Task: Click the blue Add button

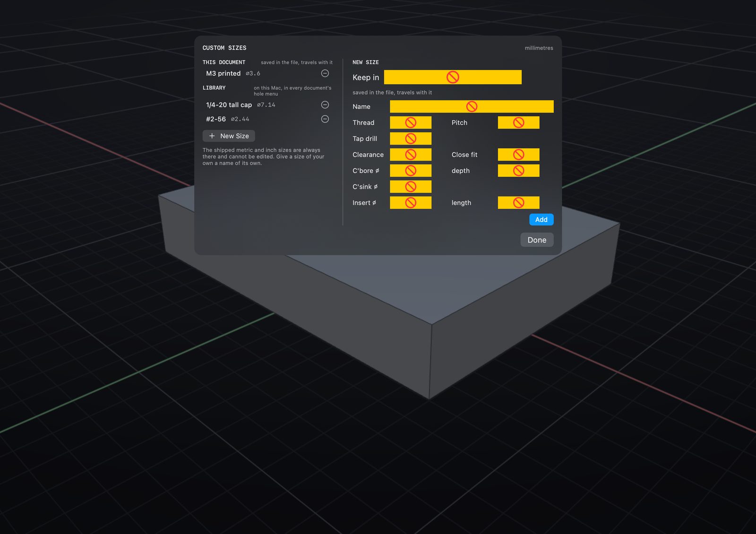Action: [541, 220]
